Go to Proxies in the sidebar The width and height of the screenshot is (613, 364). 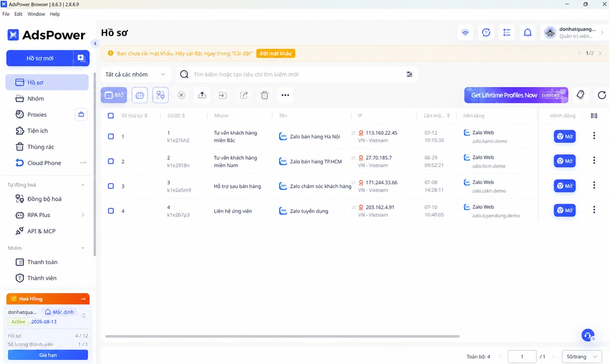pos(37,115)
